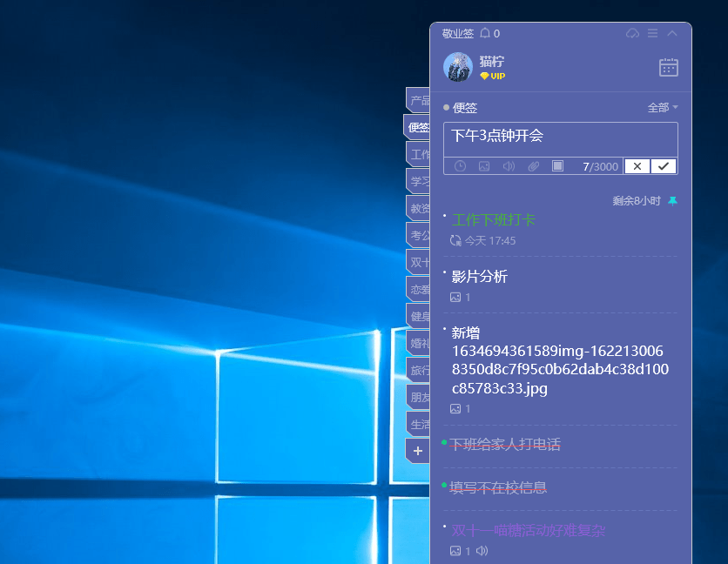The image size is (728, 564).
Task: Attach a file with the paperclip icon
Action: pos(534,166)
